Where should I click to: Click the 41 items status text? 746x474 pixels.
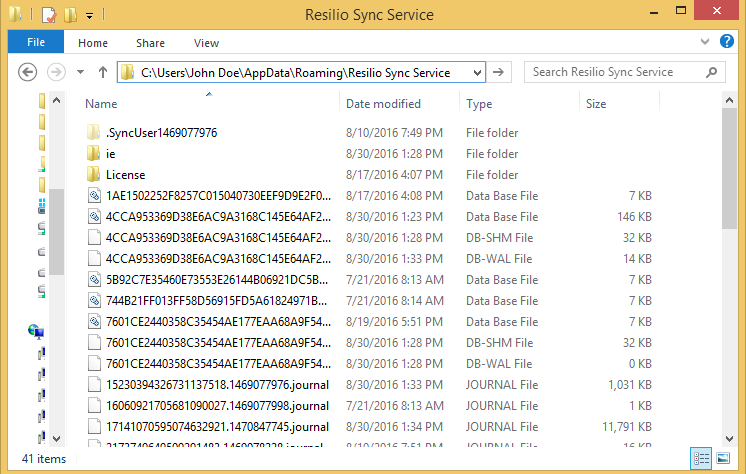[x=44, y=459]
